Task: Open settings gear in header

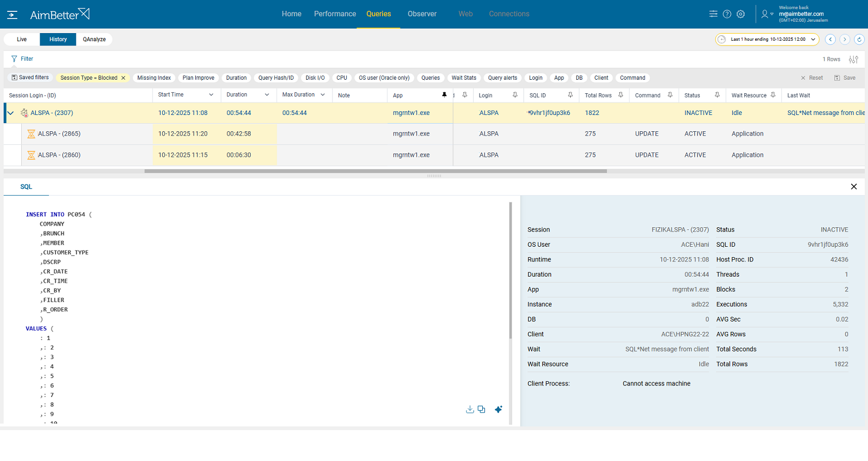Action: tap(741, 14)
